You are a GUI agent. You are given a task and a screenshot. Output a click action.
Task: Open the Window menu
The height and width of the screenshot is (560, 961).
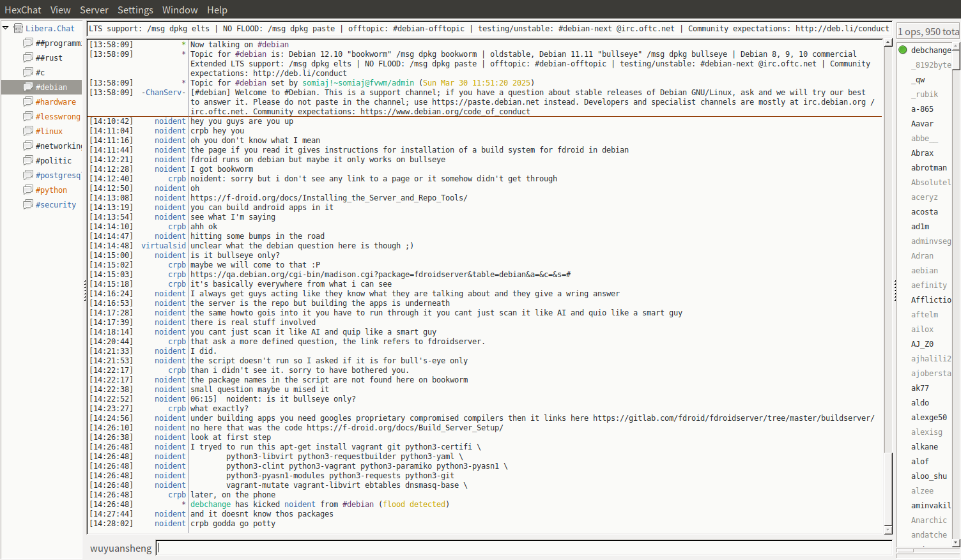(180, 10)
